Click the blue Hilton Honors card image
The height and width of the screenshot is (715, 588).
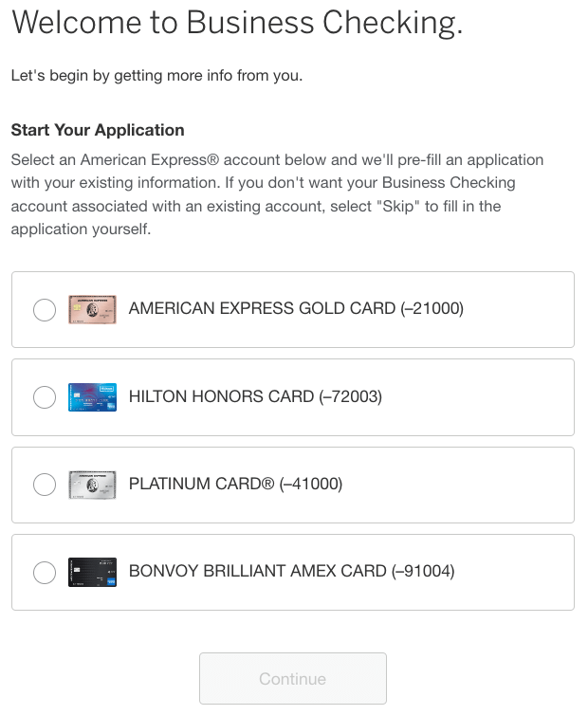[x=92, y=397]
